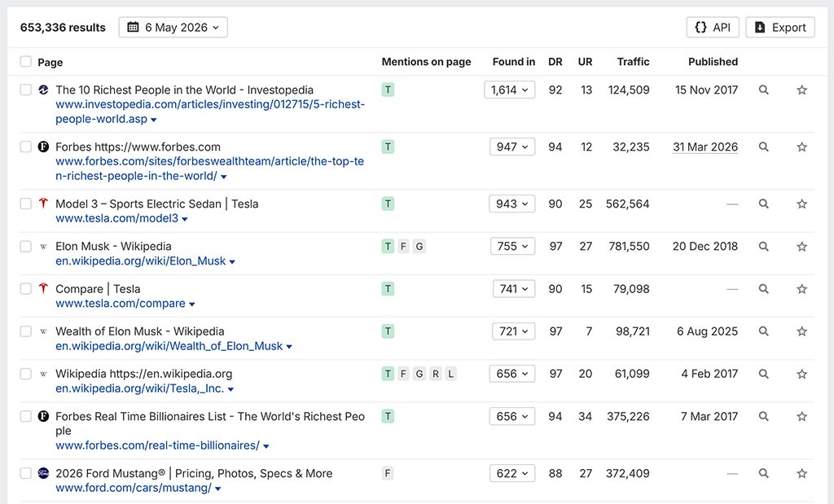Open the en.wikipedia.org/wiki/Elon_Musk link
The height and width of the screenshot is (504, 834).
140,261
